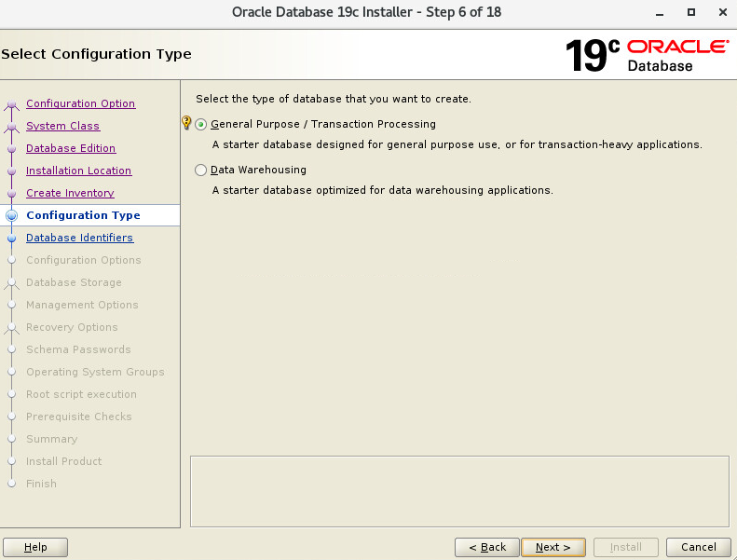Click the Install Product step label
The height and width of the screenshot is (560, 737).
click(x=64, y=461)
